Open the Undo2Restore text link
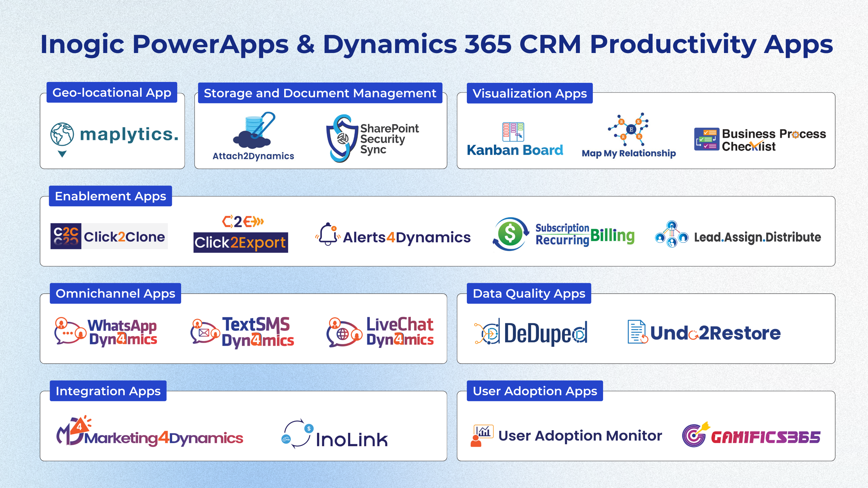The width and height of the screenshot is (868, 488). click(715, 333)
